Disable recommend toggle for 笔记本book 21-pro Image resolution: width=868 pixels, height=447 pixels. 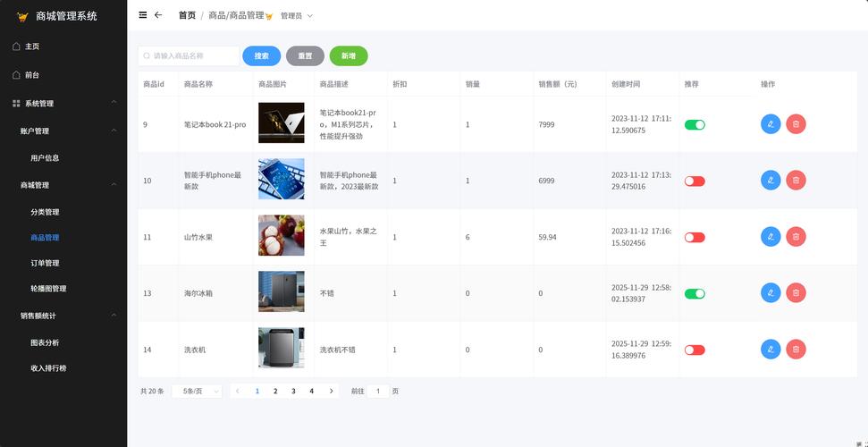pos(695,124)
